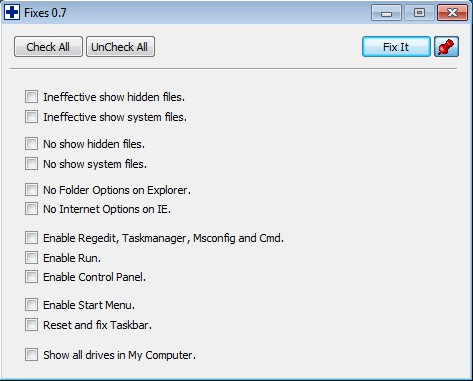The width and height of the screenshot is (473, 381).
Task: Tick Ineffective show hidden files checkbox
Action: pos(31,97)
